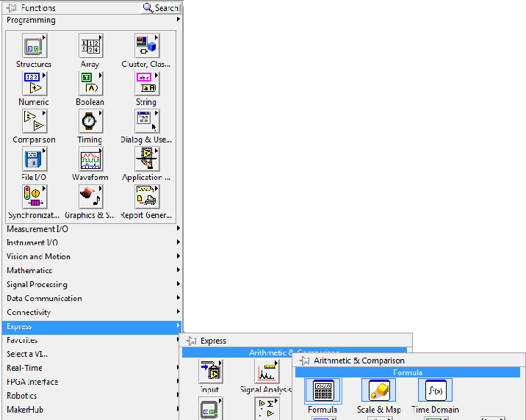
Task: Open the Real-Time category
Action: point(90,368)
